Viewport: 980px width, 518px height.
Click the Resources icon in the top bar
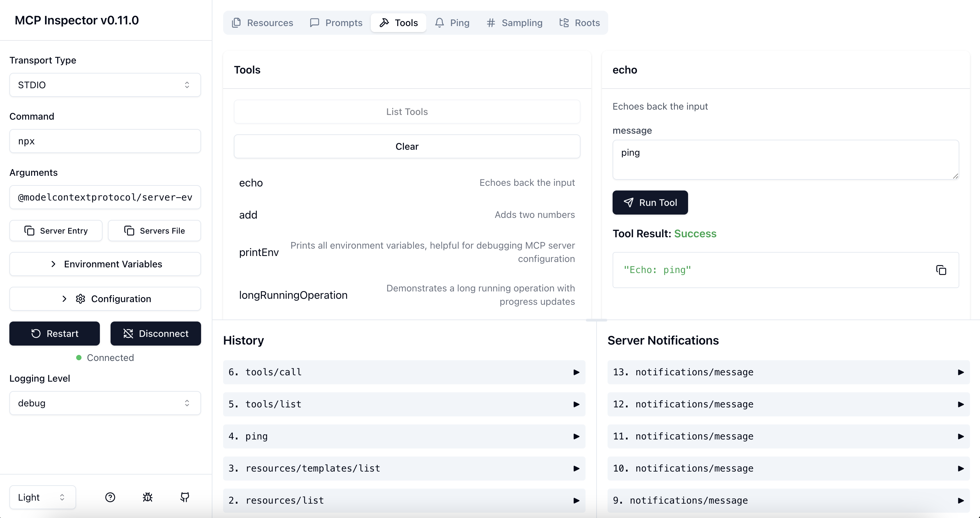(x=236, y=23)
